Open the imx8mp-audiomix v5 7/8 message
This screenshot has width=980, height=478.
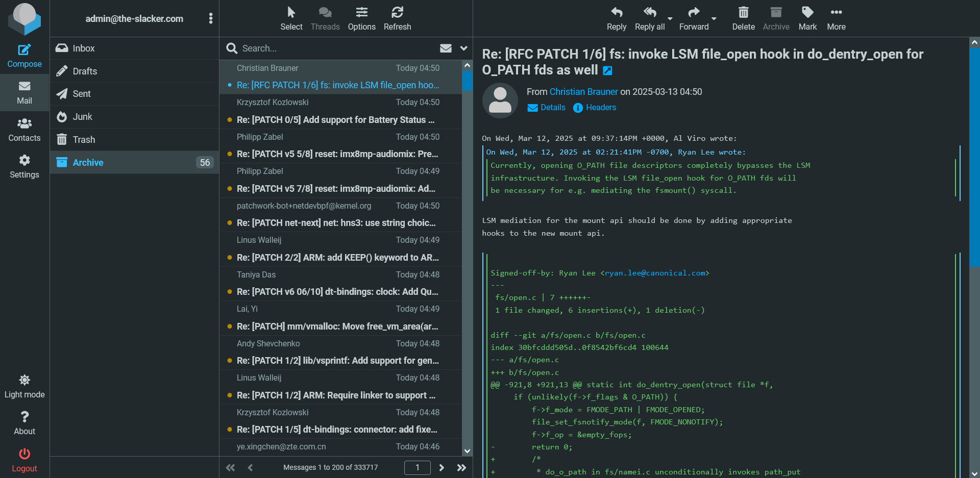[340, 181]
